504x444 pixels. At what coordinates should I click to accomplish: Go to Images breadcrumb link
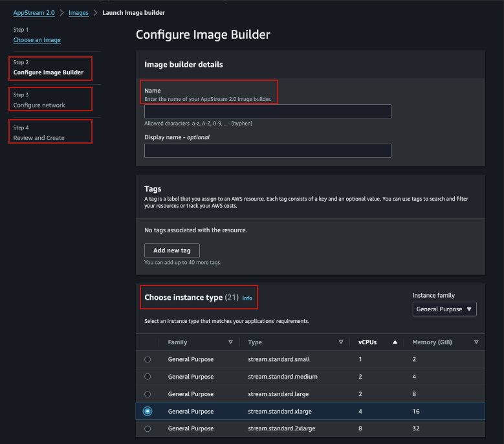point(78,13)
